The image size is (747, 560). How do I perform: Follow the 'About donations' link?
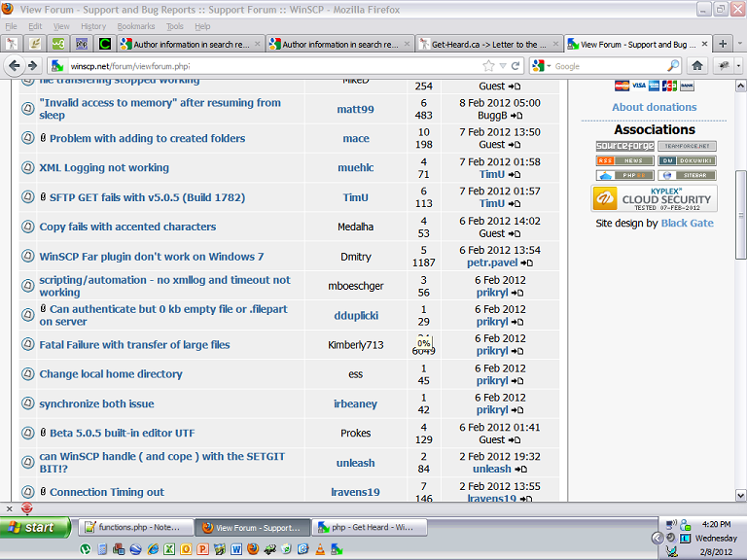click(654, 107)
